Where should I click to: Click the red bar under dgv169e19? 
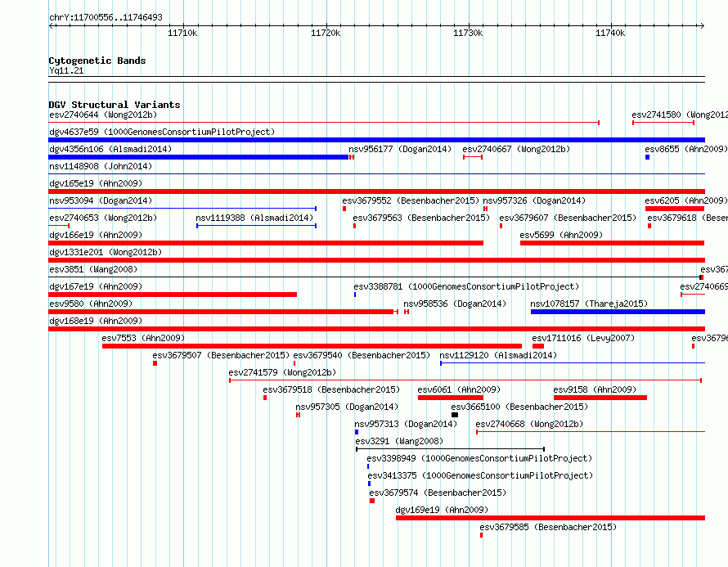(550, 518)
